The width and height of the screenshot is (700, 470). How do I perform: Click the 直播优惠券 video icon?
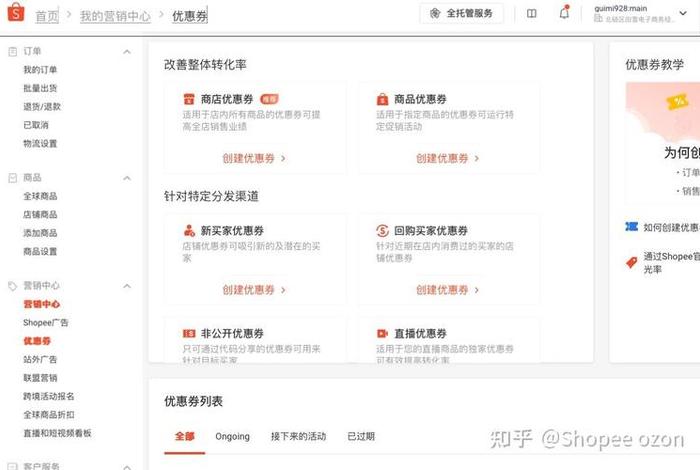383,333
